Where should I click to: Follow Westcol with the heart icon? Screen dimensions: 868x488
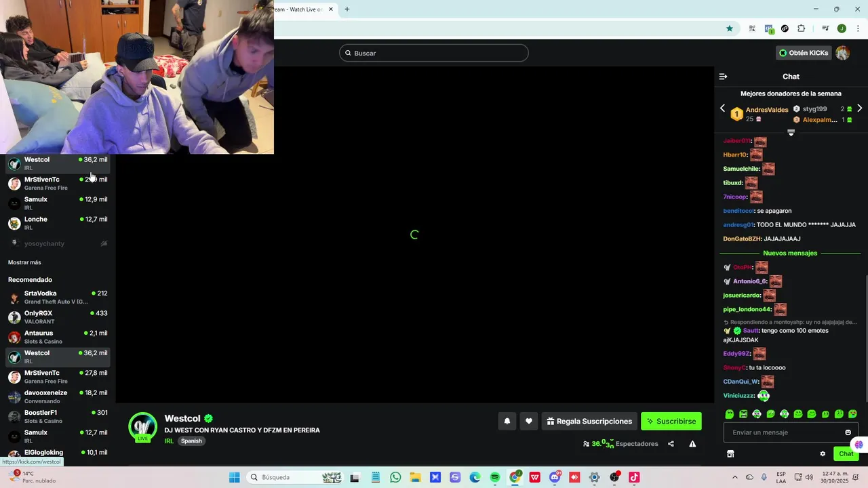[528, 421]
